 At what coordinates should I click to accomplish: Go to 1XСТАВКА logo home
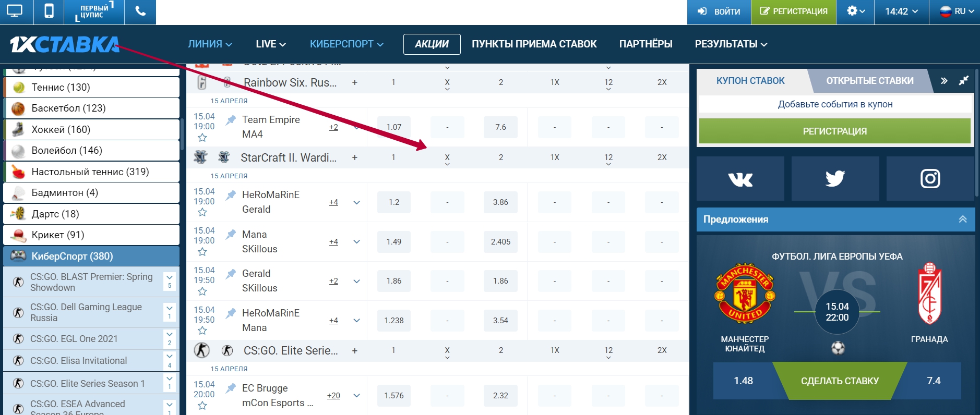pyautogui.click(x=65, y=44)
